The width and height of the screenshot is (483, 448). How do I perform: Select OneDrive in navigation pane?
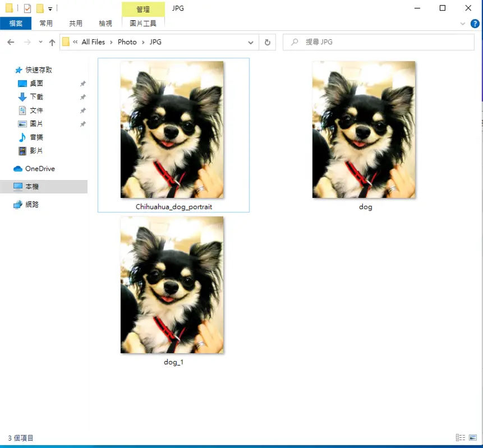point(40,169)
